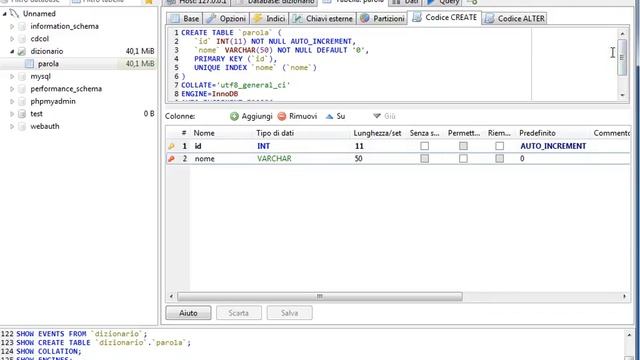This screenshot has height=360, width=640.
Task: Toggle Senza segno checkbox for nome column
Action: point(424,158)
